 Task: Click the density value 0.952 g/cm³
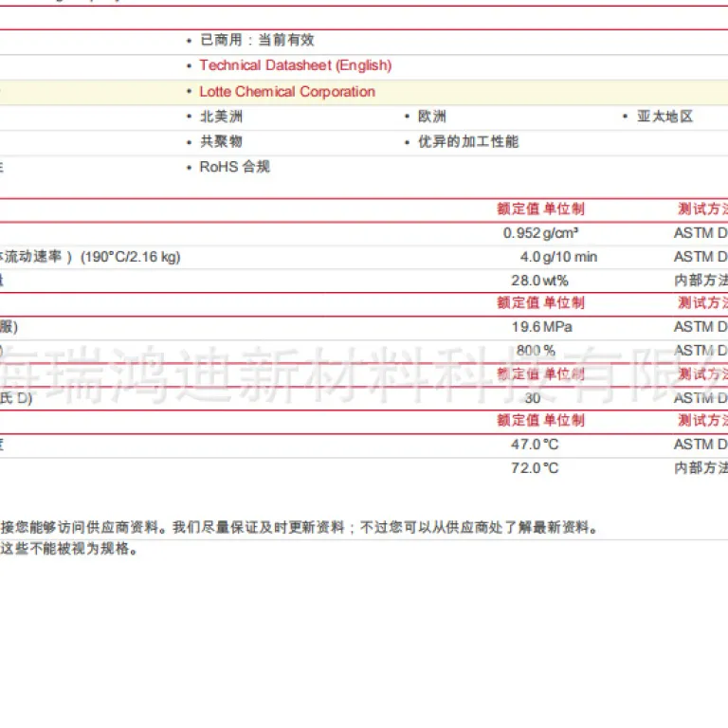(541, 233)
